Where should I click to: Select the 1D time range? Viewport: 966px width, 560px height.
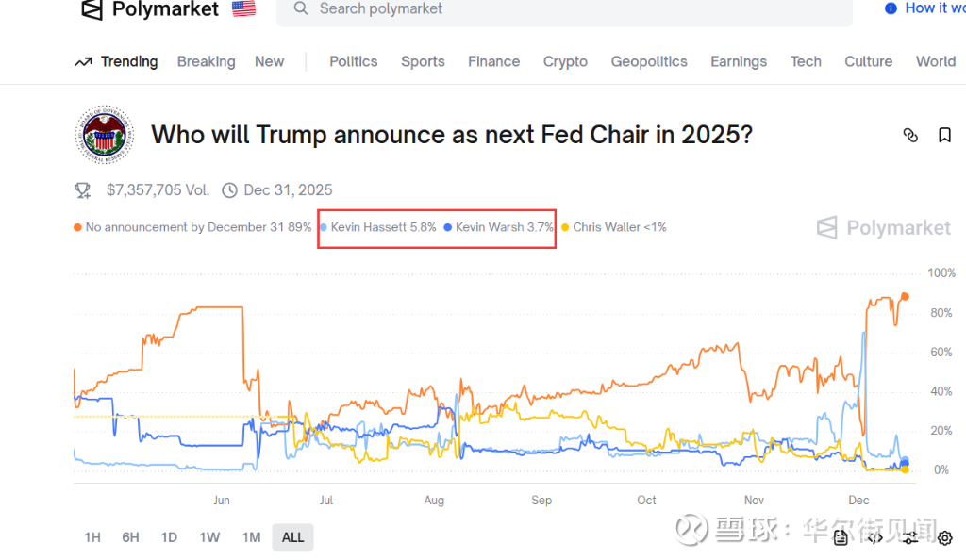tap(169, 537)
